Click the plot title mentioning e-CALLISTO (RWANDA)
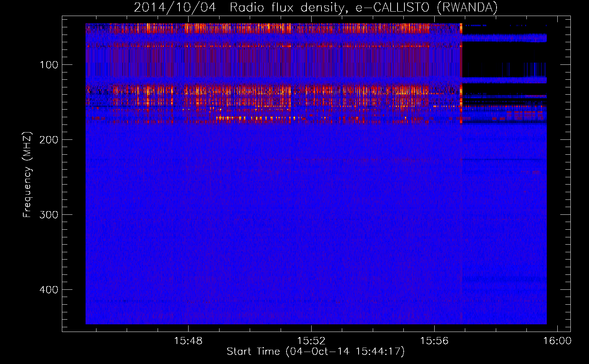 (316, 7)
